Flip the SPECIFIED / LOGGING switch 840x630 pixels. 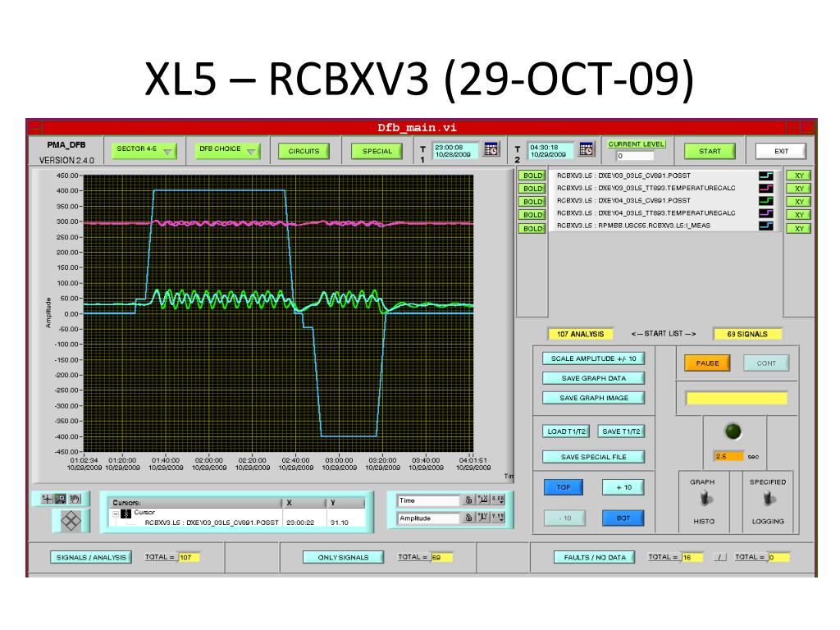point(768,499)
